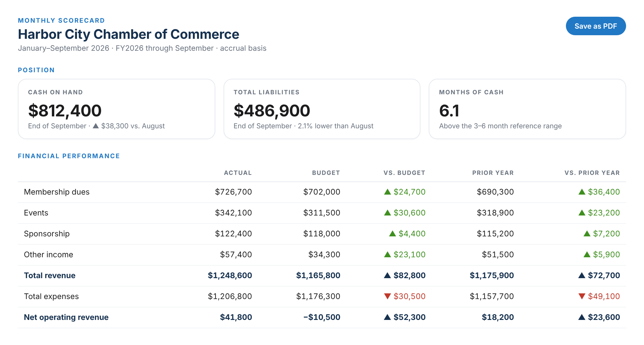Screen dimensions: 644x345
Task: Click dark up triangle beside Total revenue $82,800
Action: (387, 275)
